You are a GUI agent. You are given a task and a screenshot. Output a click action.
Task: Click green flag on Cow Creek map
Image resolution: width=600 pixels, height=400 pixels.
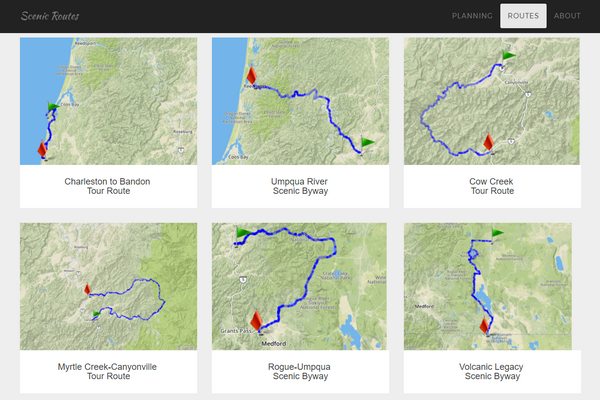509,56
